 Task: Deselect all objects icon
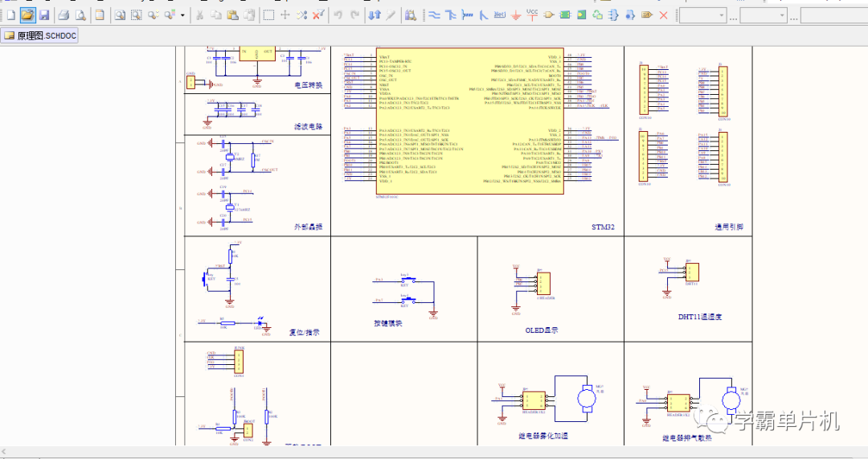coord(301,15)
